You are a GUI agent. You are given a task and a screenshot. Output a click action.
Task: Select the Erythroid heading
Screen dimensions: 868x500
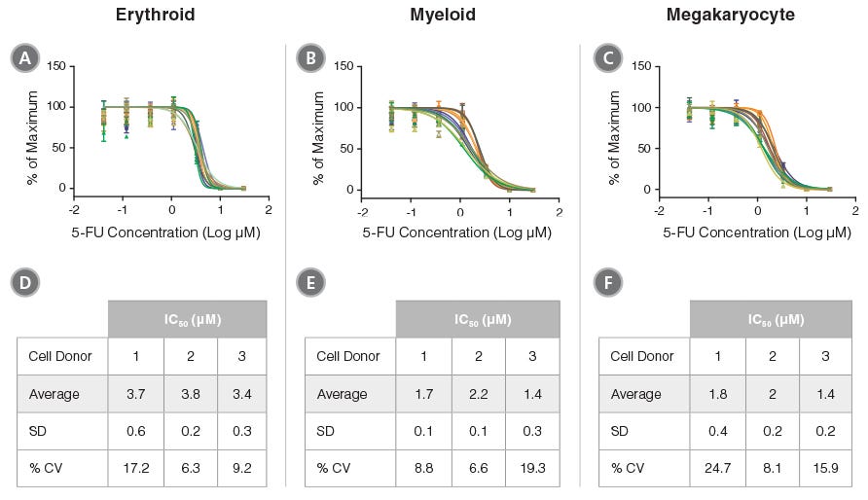coord(155,15)
